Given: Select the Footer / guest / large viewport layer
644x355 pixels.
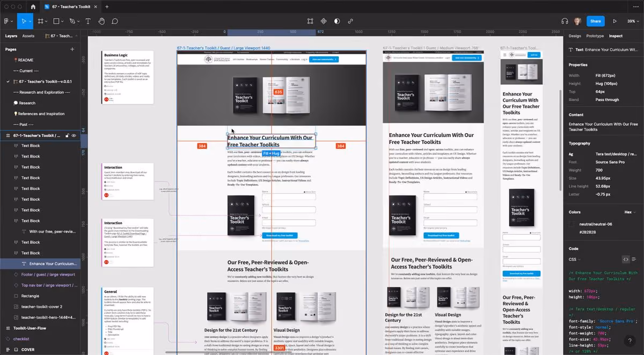Looking at the screenshot, I should tap(40, 274).
